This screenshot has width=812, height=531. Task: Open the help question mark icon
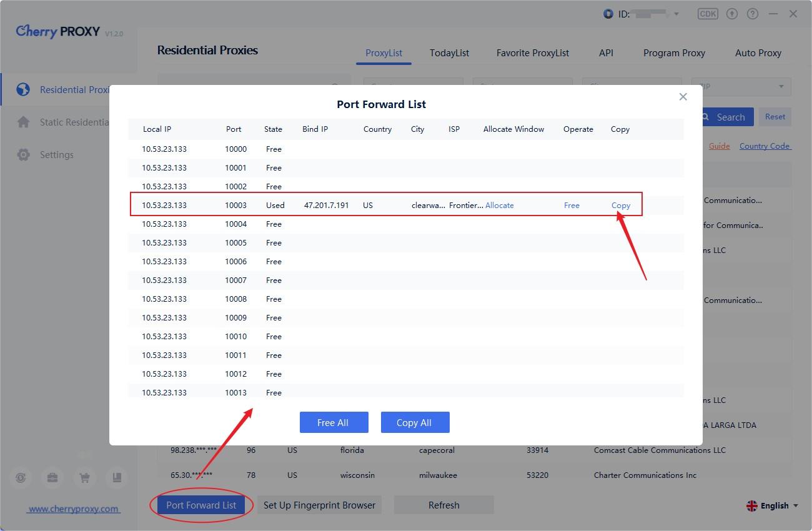pos(753,14)
